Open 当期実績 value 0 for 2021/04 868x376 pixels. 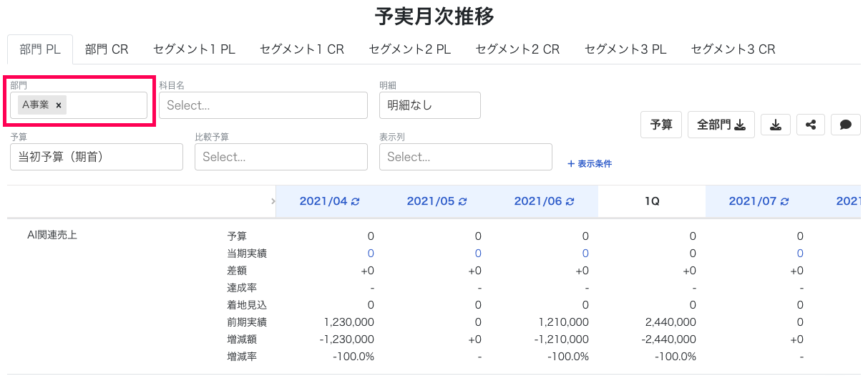(x=371, y=254)
